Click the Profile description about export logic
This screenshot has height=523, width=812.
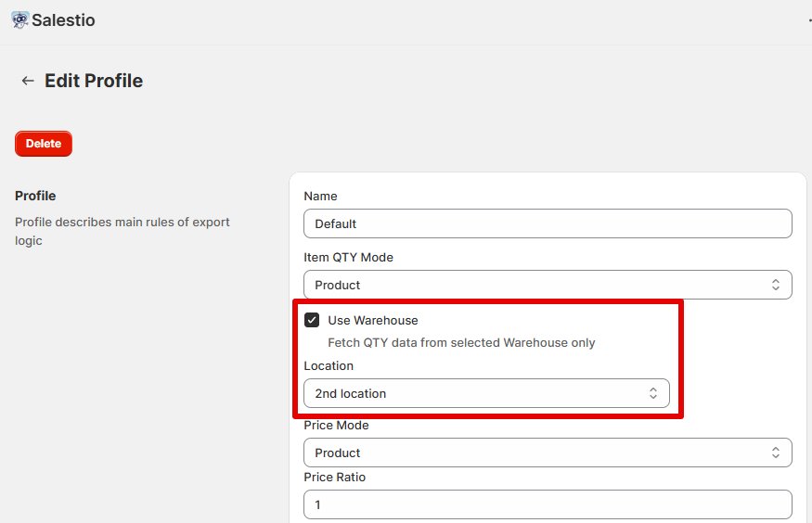tap(122, 231)
